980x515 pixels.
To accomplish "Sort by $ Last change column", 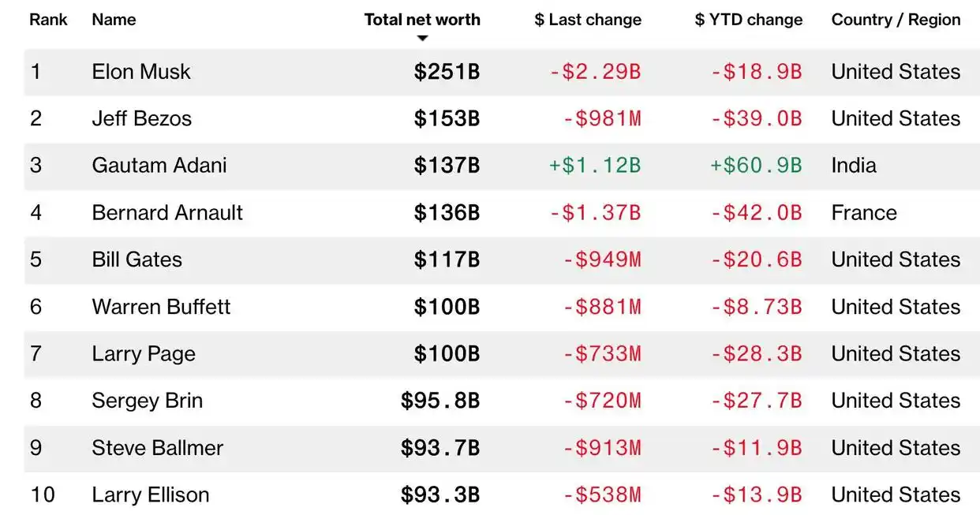I will pyautogui.click(x=588, y=20).
